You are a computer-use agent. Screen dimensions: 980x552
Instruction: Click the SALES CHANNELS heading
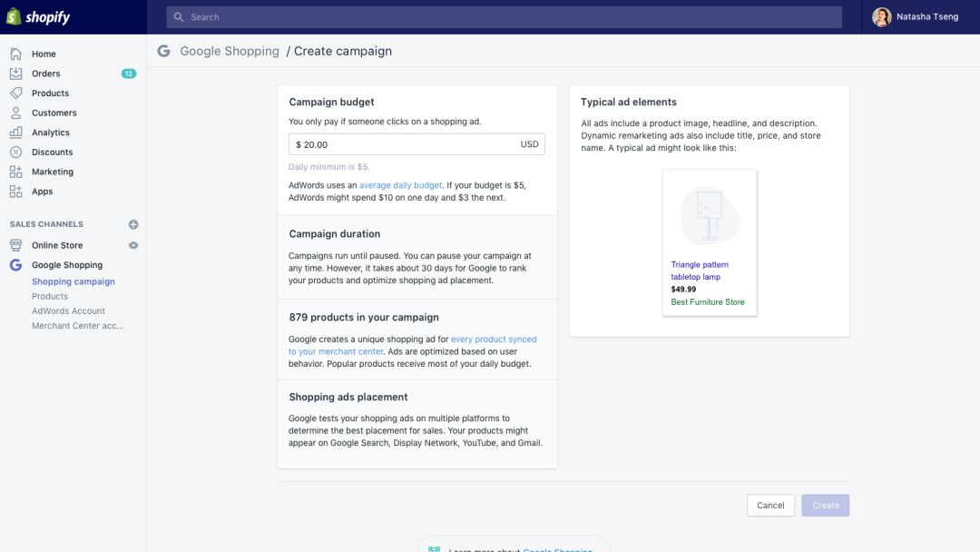[46, 224]
